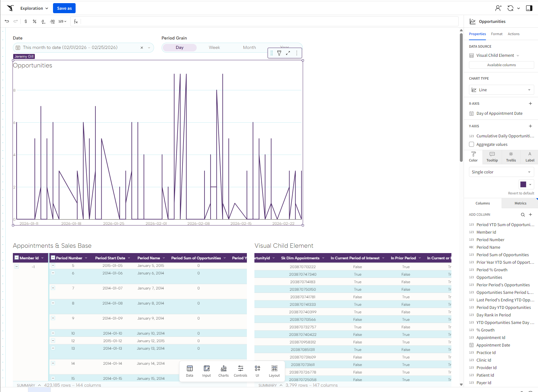
Task: Switch to the Metrics tab
Action: coord(520,203)
